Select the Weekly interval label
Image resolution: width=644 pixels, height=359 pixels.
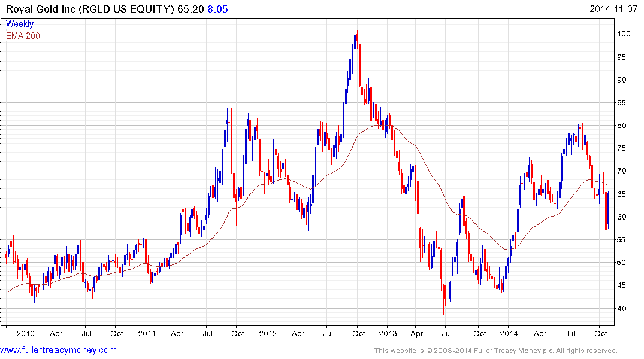coord(20,25)
